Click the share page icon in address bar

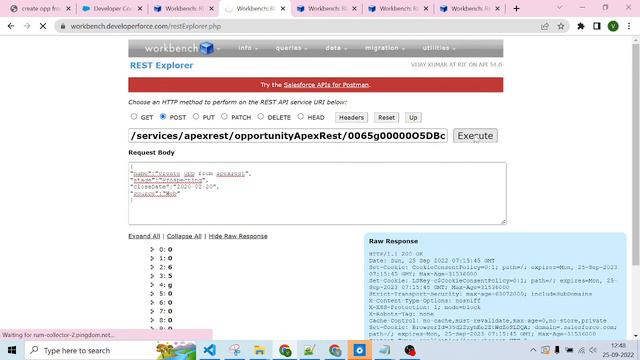click(545, 26)
